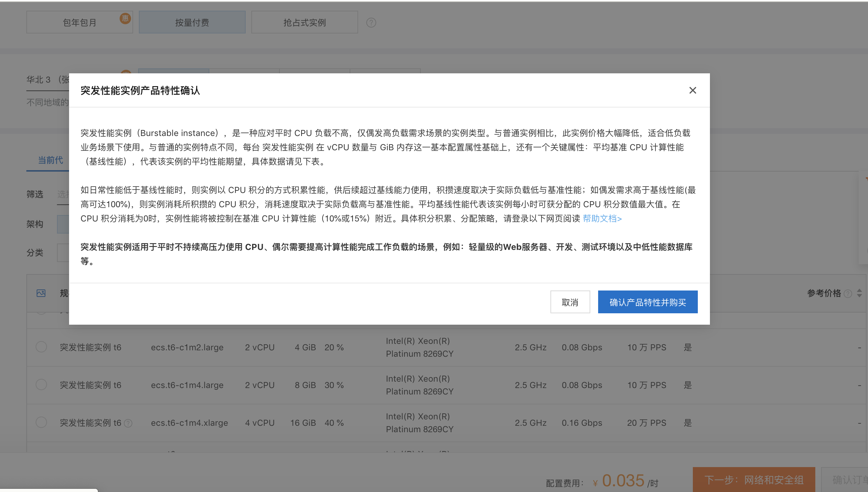Click help icon next to 参考价格
Image resolution: width=868 pixels, height=492 pixels.
(848, 294)
